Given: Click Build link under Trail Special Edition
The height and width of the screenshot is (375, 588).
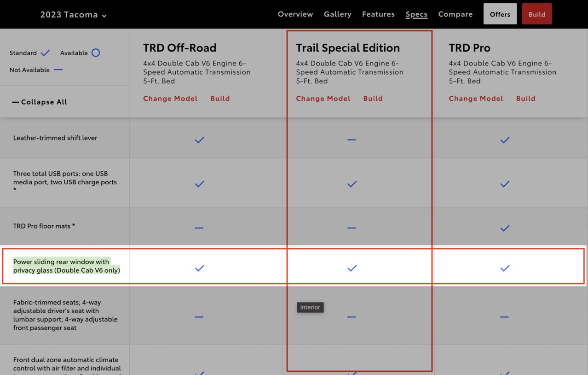Looking at the screenshot, I should [x=373, y=99].
